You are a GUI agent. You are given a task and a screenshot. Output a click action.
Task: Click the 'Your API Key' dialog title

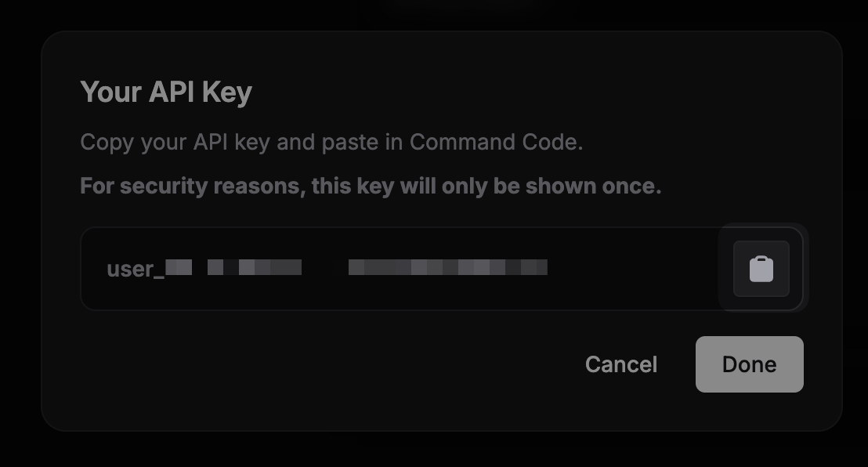(x=165, y=92)
